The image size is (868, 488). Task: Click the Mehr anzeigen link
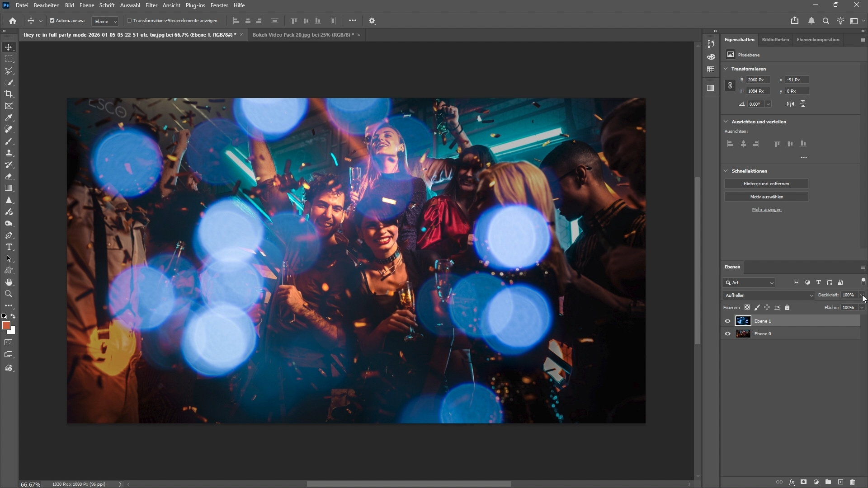coord(766,210)
